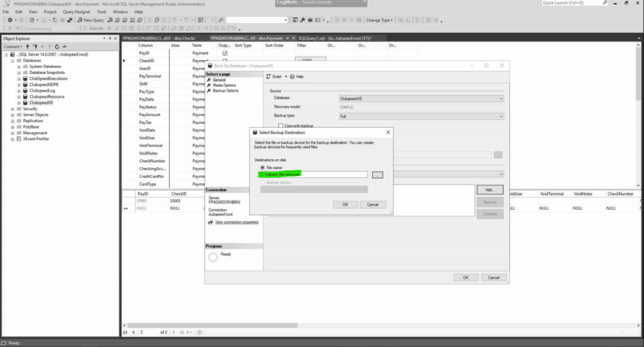Image resolution: width=644 pixels, height=347 pixels.
Task: Open the Activity Monitor icon in Object Explorer
Action: (x=65, y=47)
